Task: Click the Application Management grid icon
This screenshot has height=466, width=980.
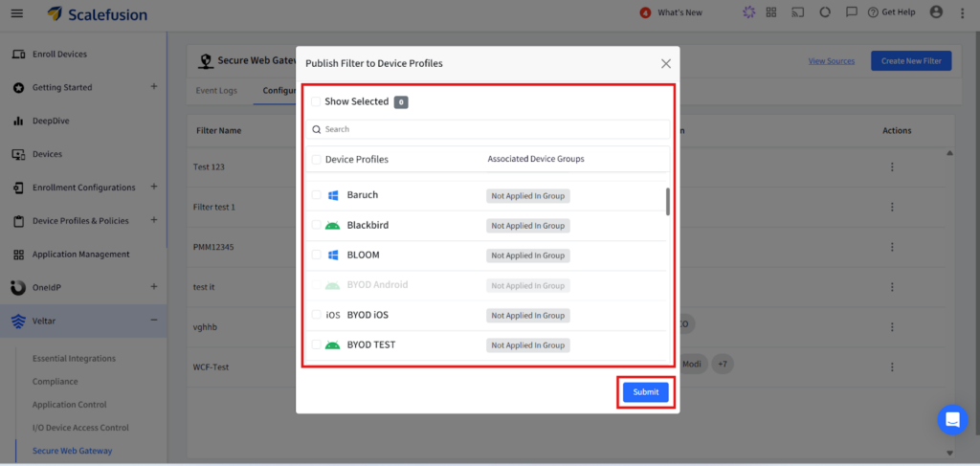Action: [x=19, y=255]
